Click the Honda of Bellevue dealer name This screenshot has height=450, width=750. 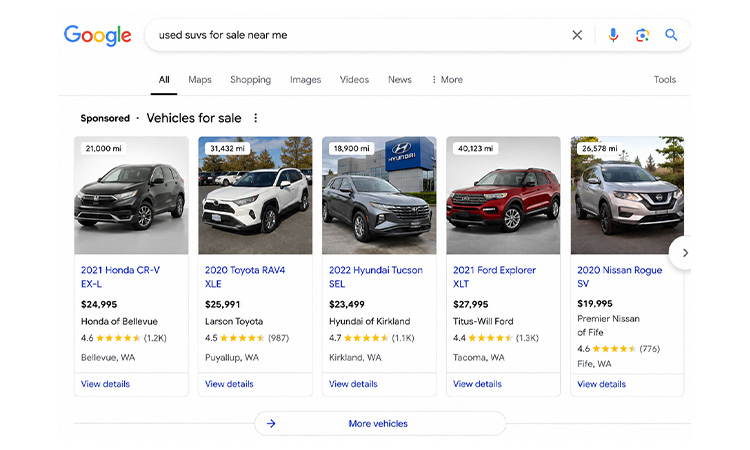coord(119,321)
